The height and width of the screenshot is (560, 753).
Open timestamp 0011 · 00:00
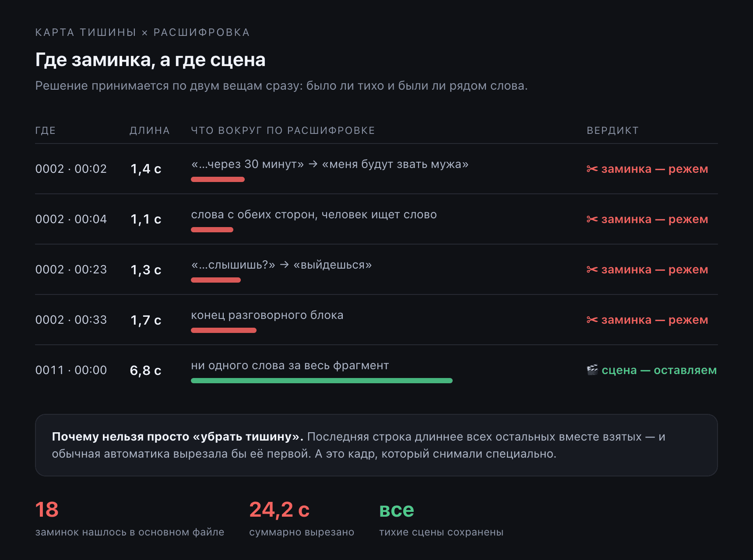coord(71,370)
